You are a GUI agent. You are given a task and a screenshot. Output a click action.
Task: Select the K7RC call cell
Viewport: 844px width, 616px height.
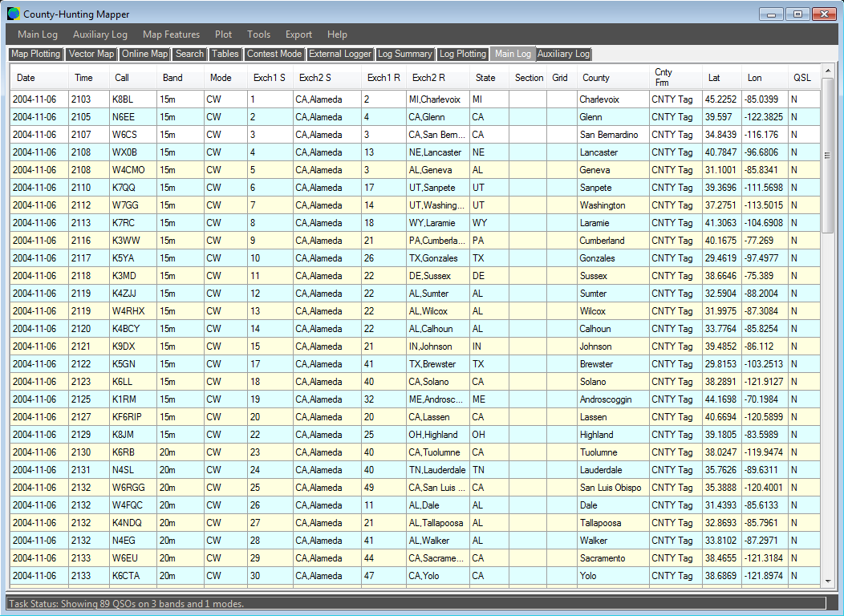tap(133, 223)
